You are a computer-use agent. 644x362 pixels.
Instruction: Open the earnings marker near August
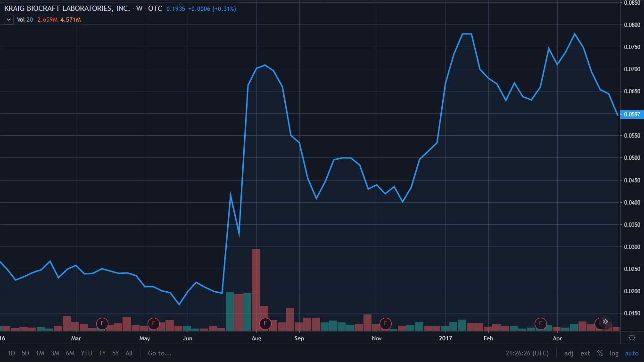265,323
